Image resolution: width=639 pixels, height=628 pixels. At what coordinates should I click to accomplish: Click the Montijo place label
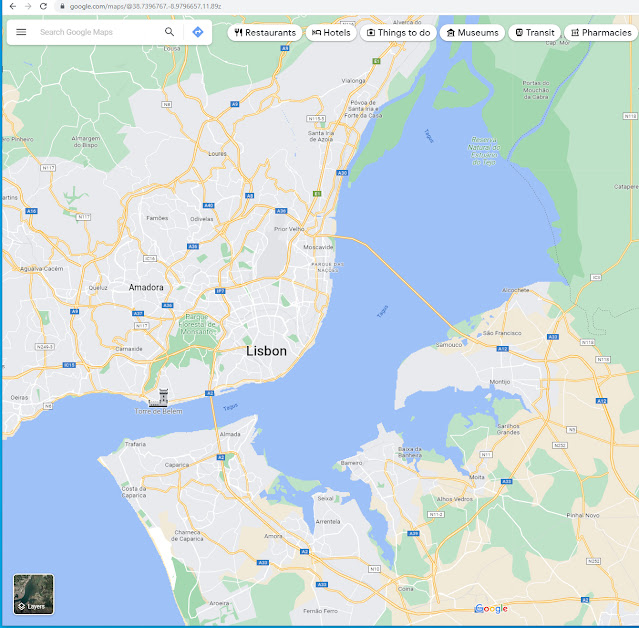(x=500, y=382)
